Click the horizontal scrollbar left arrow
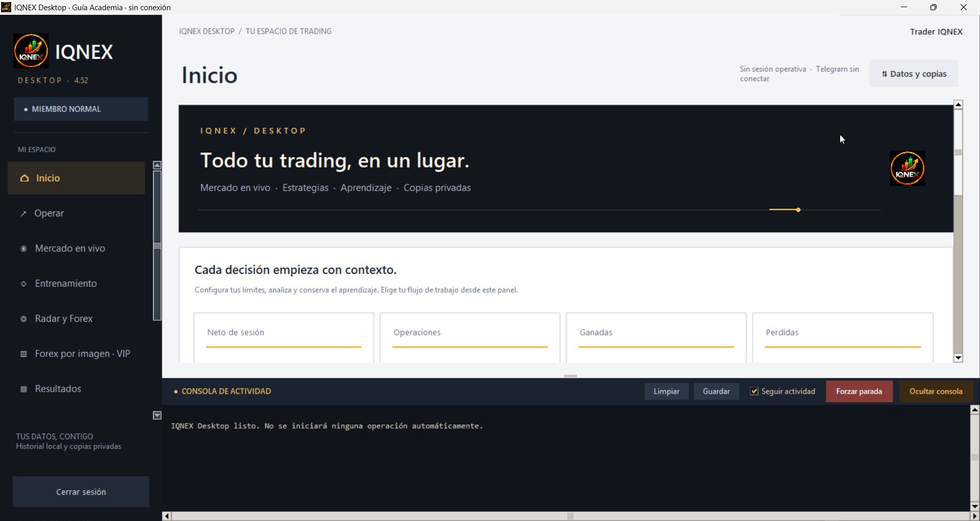This screenshot has width=980, height=521. coord(167,516)
